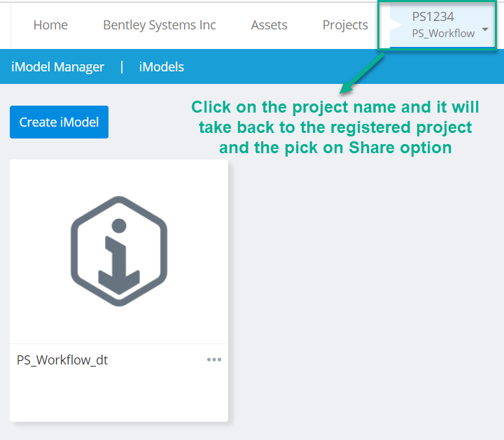The image size is (504, 440).
Task: Click the iModel Manager header link
Action: tap(57, 66)
